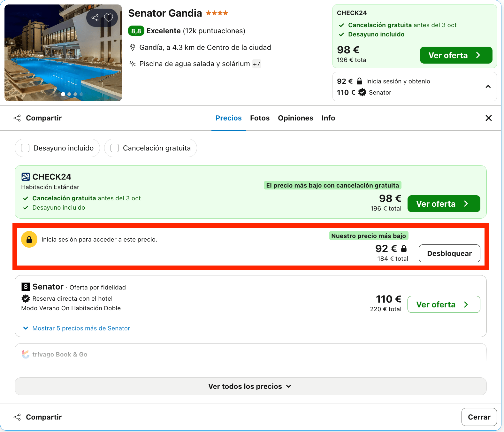The image size is (504, 432).
Task: Click the CHECK24 logo icon
Action: 26,177
